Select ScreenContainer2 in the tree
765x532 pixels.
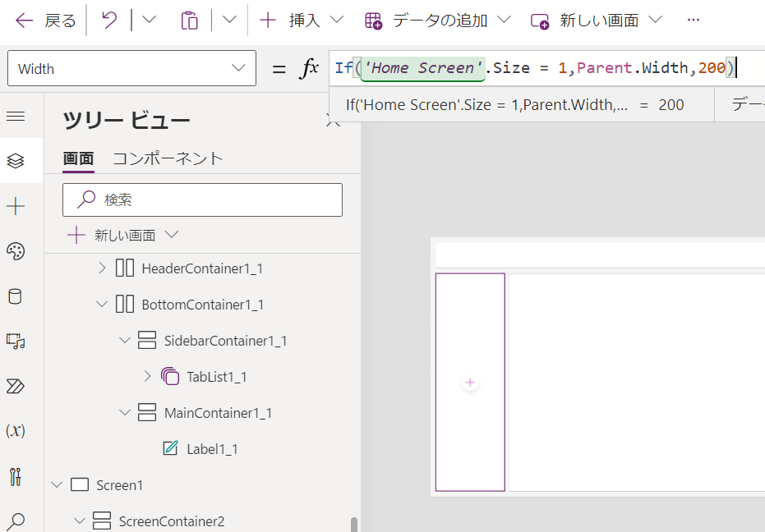point(172,521)
